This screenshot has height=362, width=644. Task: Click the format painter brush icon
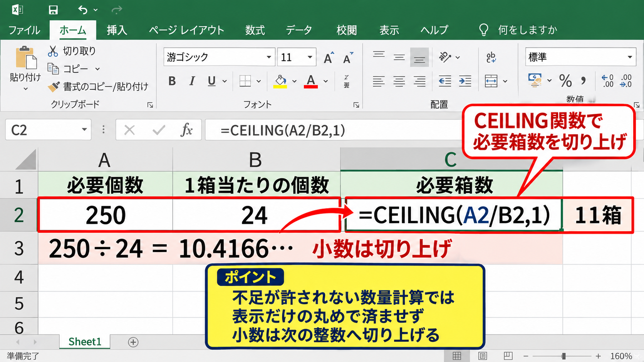[54, 87]
